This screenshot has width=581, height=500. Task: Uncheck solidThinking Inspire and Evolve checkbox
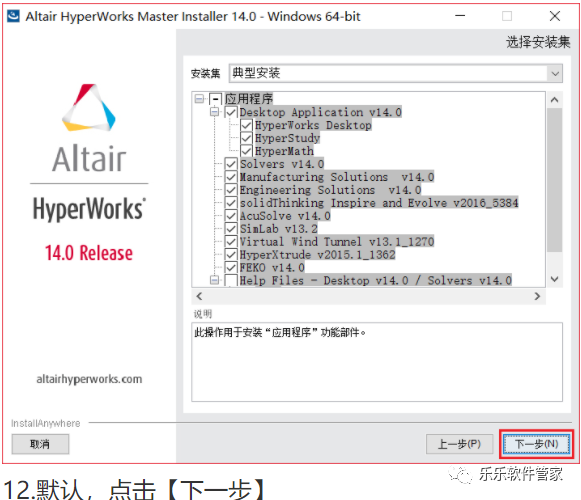(x=231, y=202)
